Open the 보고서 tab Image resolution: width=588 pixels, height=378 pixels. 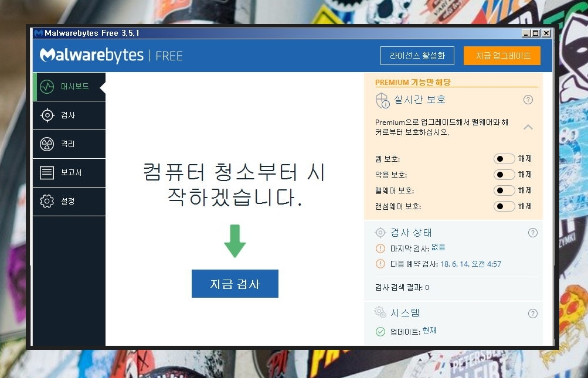coord(69,172)
